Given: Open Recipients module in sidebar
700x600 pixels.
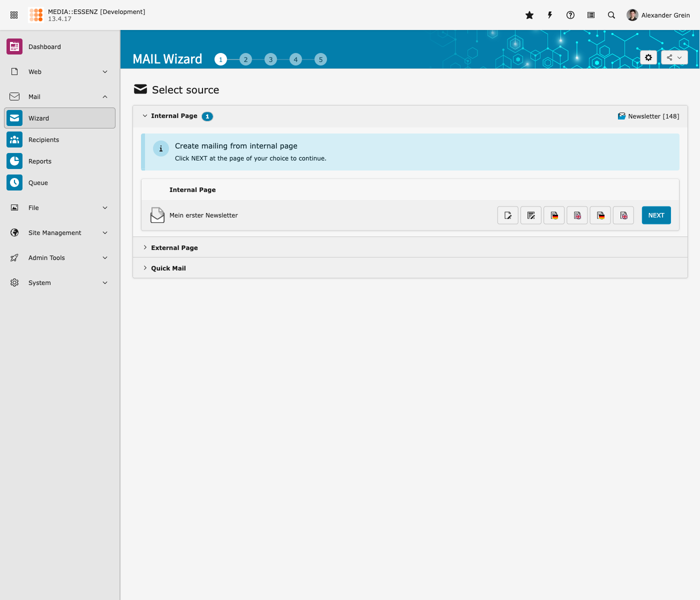Looking at the screenshot, I should [x=43, y=140].
